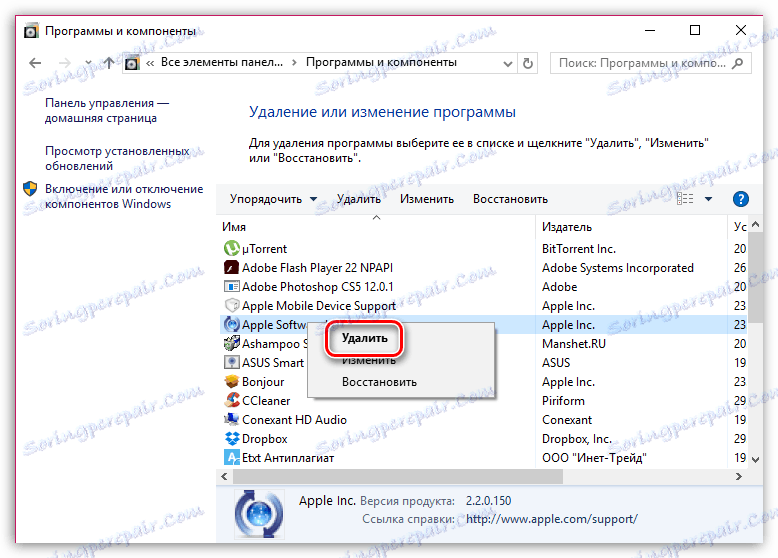Select Conexant HD Audio entry
The width and height of the screenshot is (778, 558).
(294, 420)
